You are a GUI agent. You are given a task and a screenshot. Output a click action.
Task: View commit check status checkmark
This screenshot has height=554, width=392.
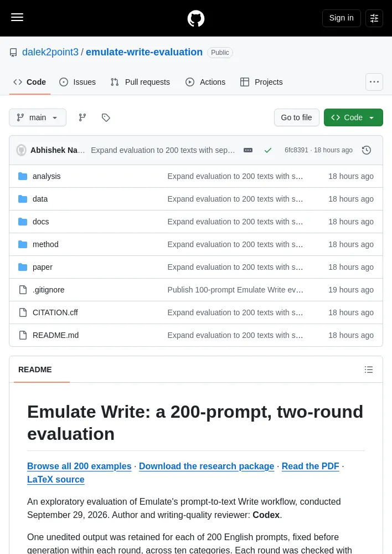pyautogui.click(x=268, y=150)
